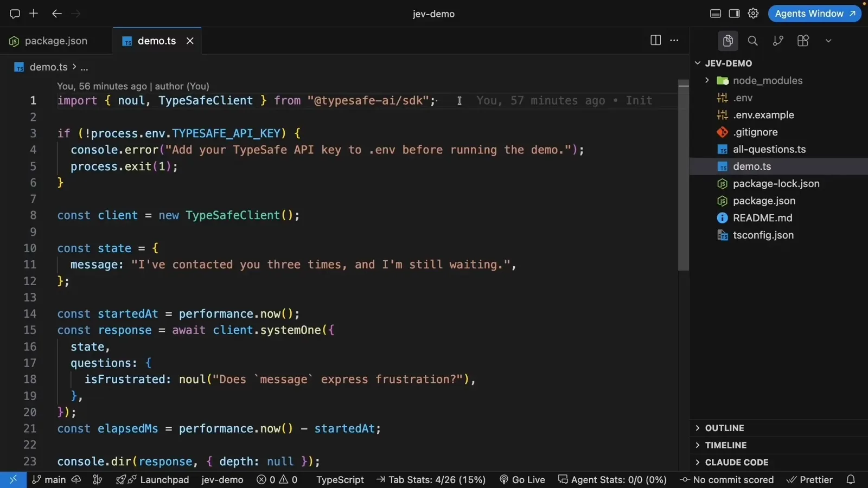This screenshot has height=488, width=868.
Task: Navigate back with the left arrow
Action: 56,14
